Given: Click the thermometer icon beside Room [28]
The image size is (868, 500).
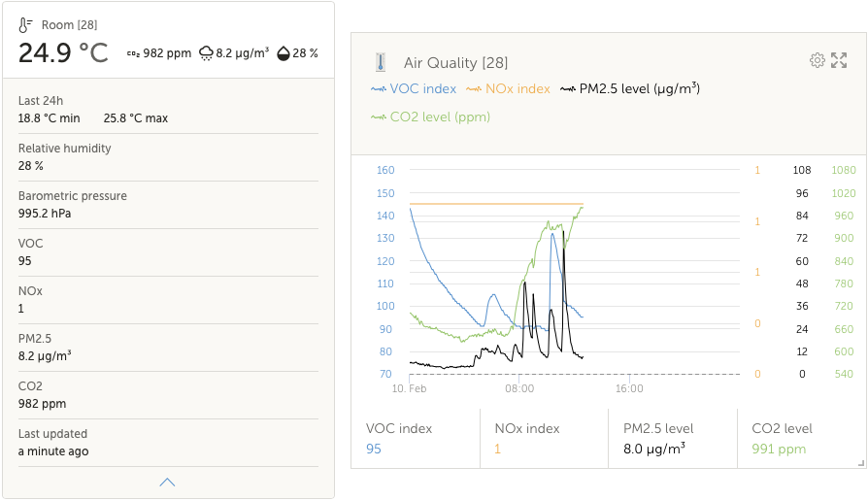Looking at the screenshot, I should (26, 24).
